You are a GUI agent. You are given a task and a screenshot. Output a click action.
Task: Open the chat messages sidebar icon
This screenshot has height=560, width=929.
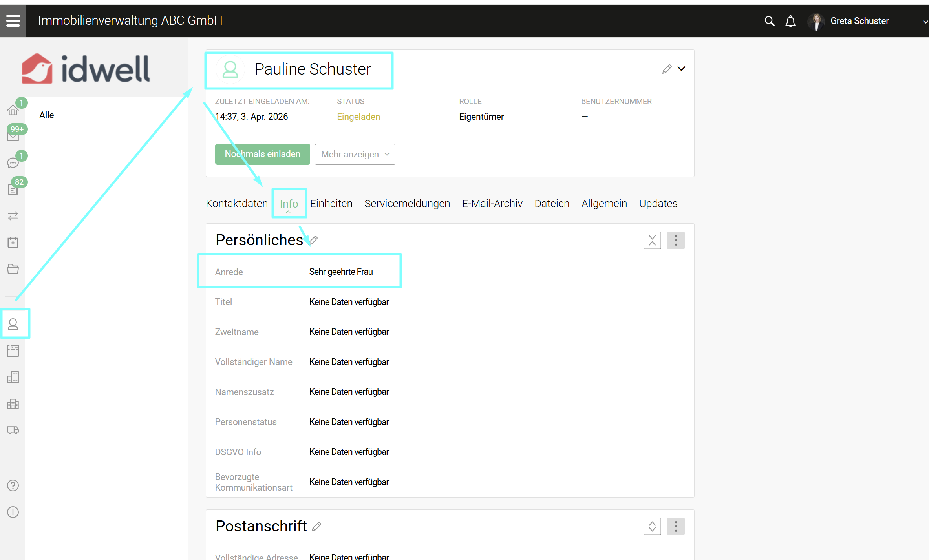13,163
